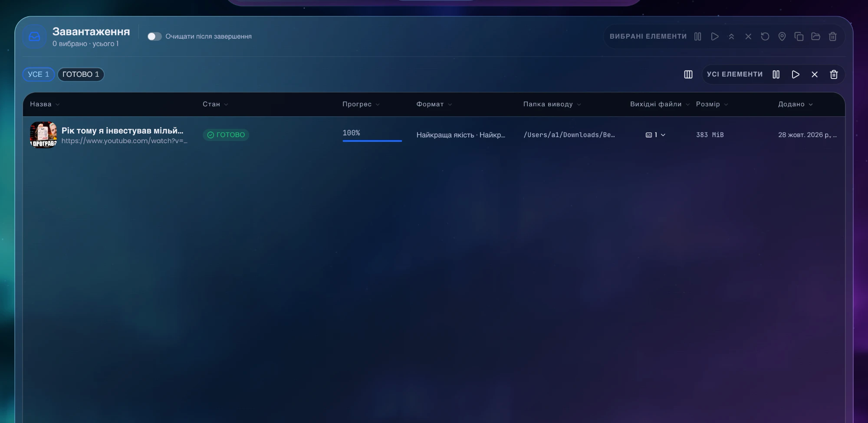Toggle 'Очищати після завершення' switch
Viewport: 868px width, 423px height.
[x=155, y=36]
